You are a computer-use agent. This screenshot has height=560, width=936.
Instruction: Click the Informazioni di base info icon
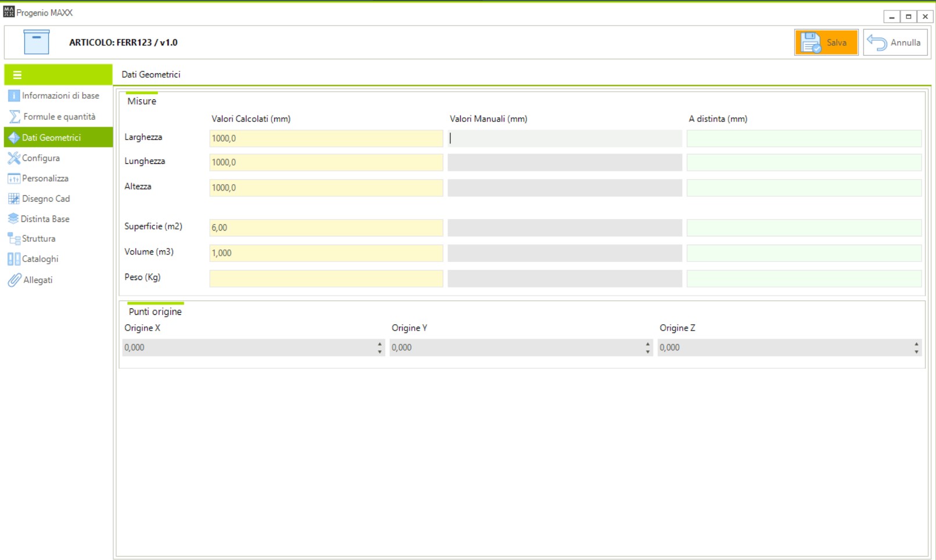tap(14, 95)
